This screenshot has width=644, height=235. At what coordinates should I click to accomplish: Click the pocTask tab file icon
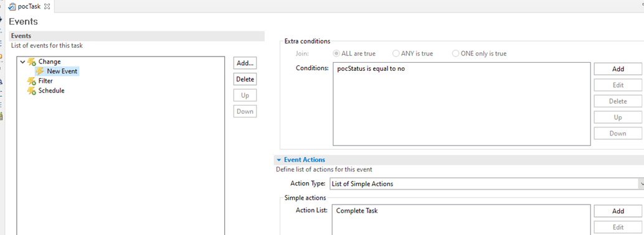[12, 6]
